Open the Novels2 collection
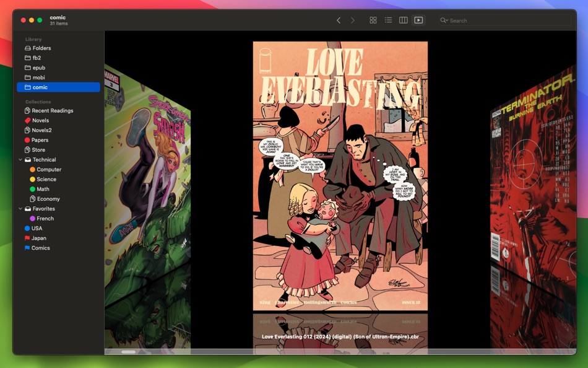The height and width of the screenshot is (368, 588). pos(59,130)
